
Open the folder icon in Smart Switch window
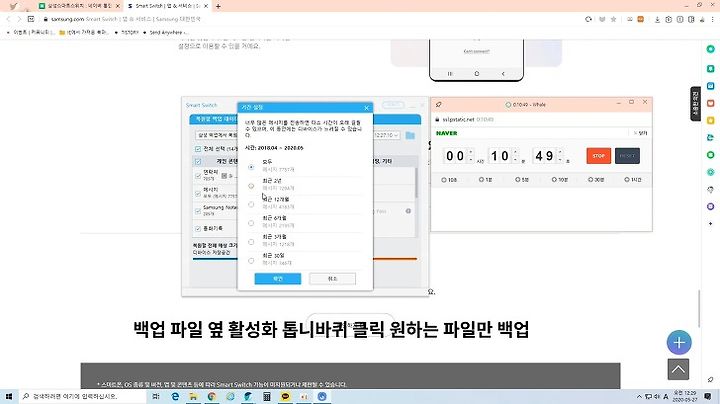[410, 135]
